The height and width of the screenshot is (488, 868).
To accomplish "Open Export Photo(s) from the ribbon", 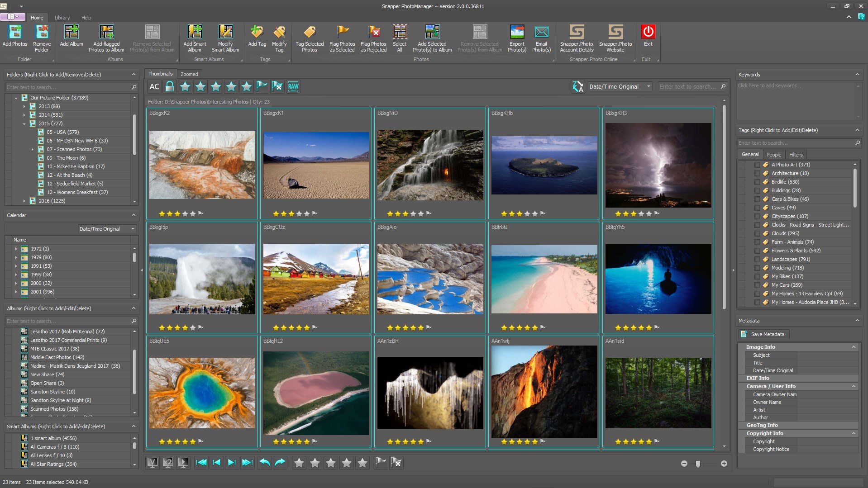I will (517, 33).
